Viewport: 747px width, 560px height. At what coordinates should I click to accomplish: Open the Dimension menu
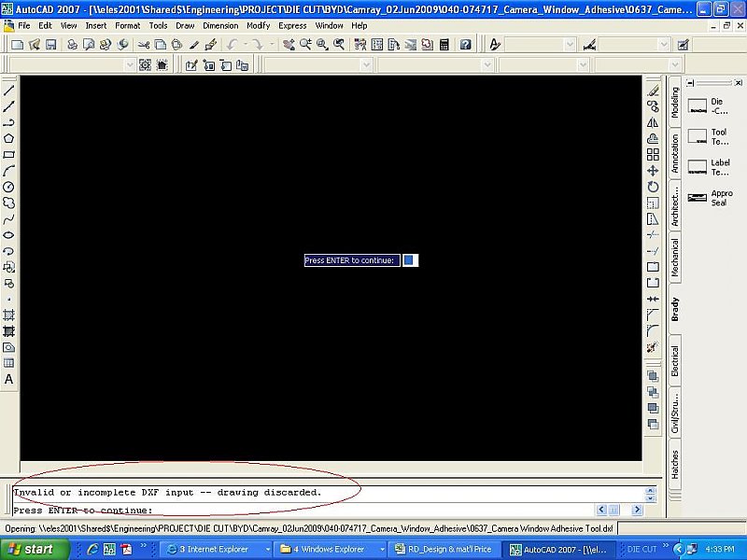click(220, 25)
